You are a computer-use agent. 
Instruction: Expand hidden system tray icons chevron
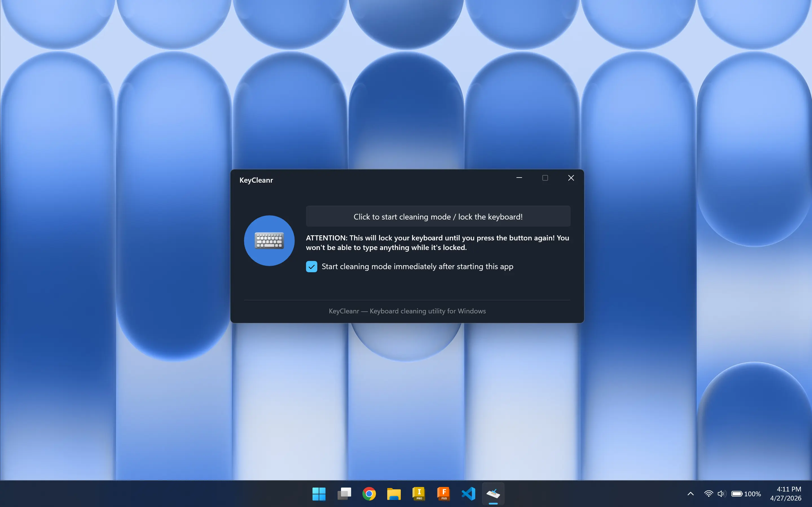point(690,493)
